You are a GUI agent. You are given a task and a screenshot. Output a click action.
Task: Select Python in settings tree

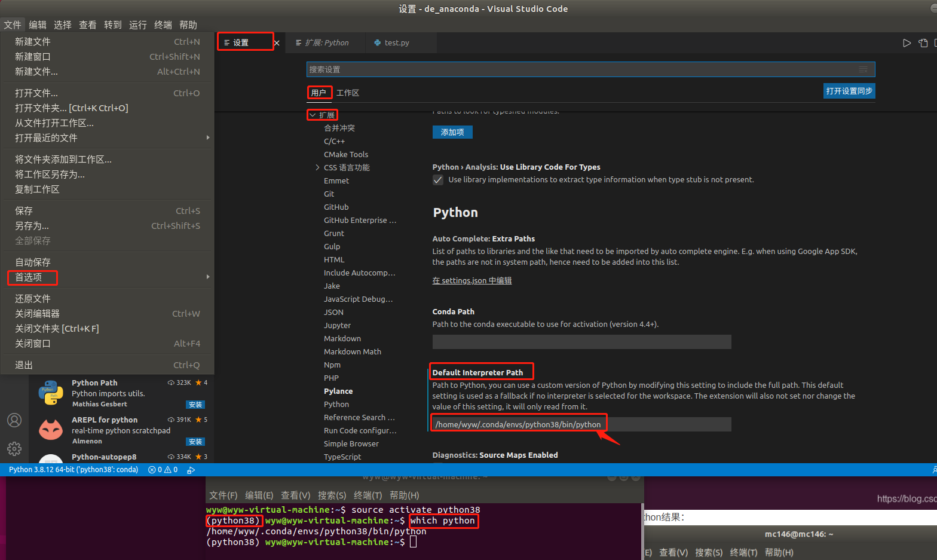(336, 404)
